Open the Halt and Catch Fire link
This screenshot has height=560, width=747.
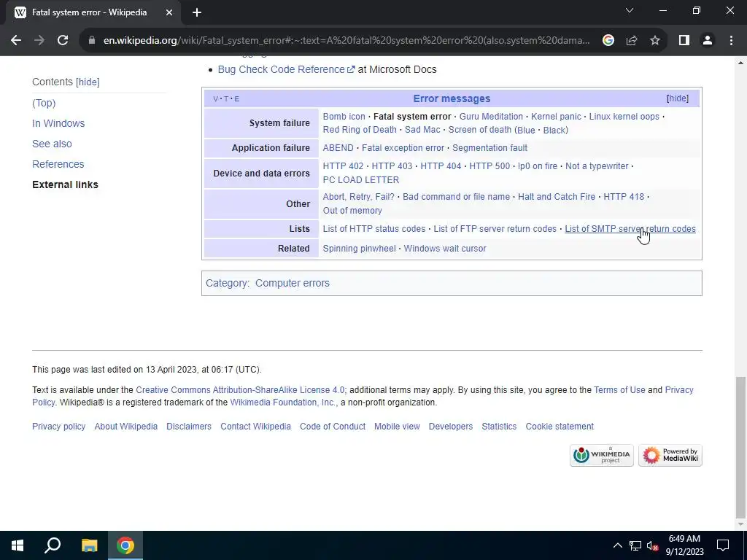[x=557, y=197]
